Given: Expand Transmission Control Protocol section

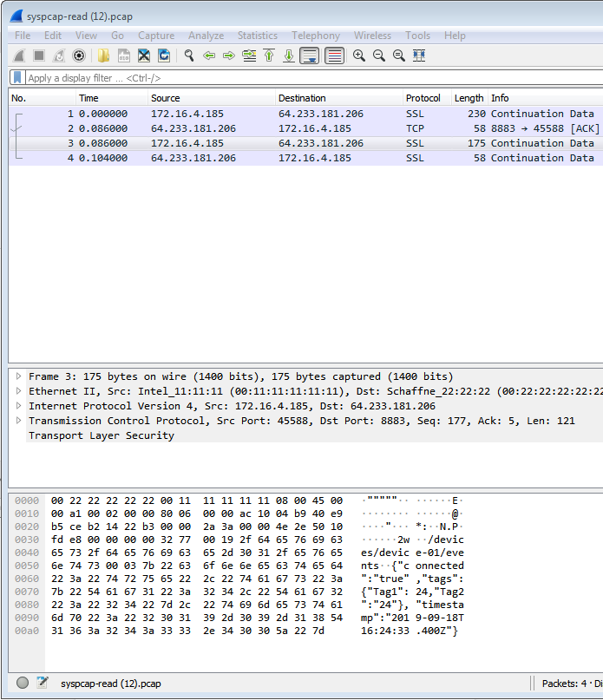Looking at the screenshot, I should click(18, 421).
